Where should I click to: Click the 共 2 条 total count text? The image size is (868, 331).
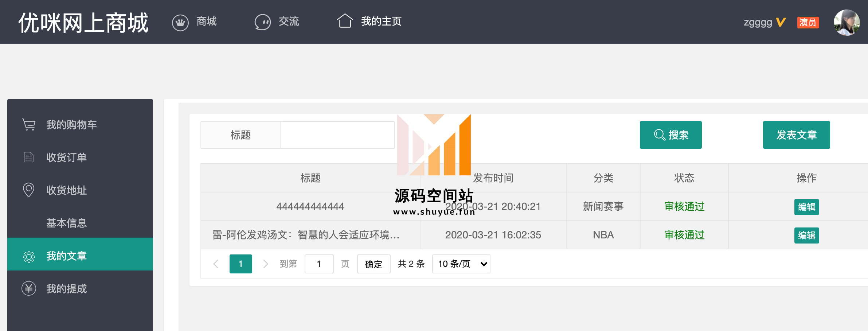click(x=411, y=264)
